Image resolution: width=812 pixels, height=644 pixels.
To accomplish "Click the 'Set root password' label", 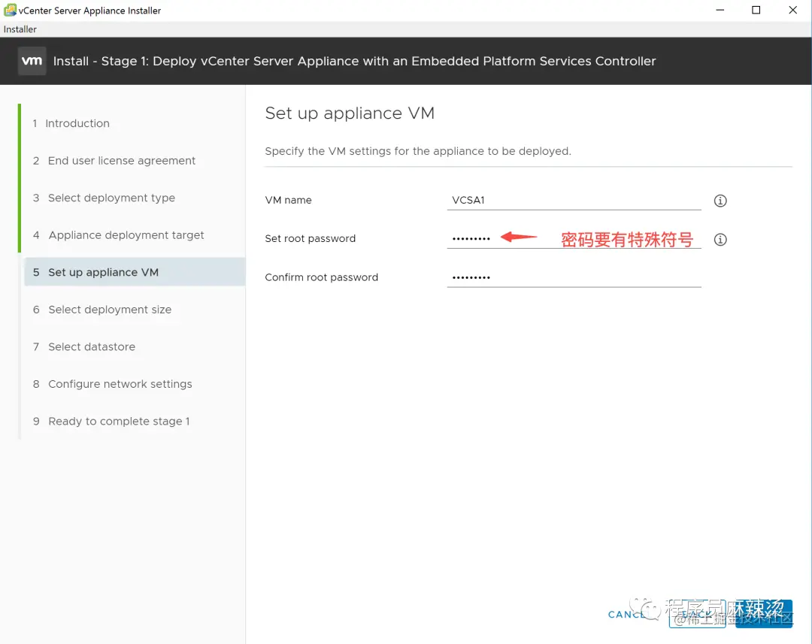I will (x=311, y=239).
